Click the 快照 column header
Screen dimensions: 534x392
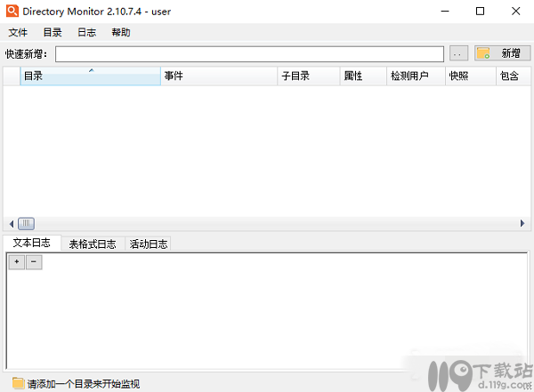tap(470, 76)
